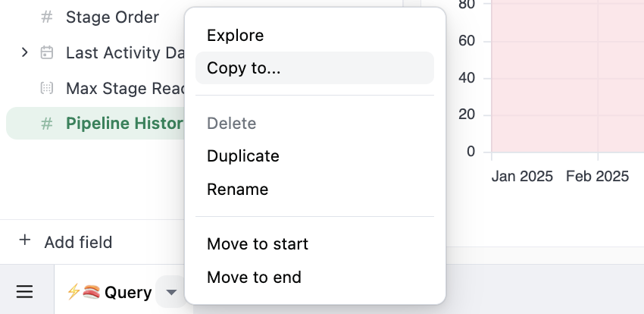Screen dimensions: 644x314
Task: Select the Max Stage Reached field name
Action: [x=125, y=89]
